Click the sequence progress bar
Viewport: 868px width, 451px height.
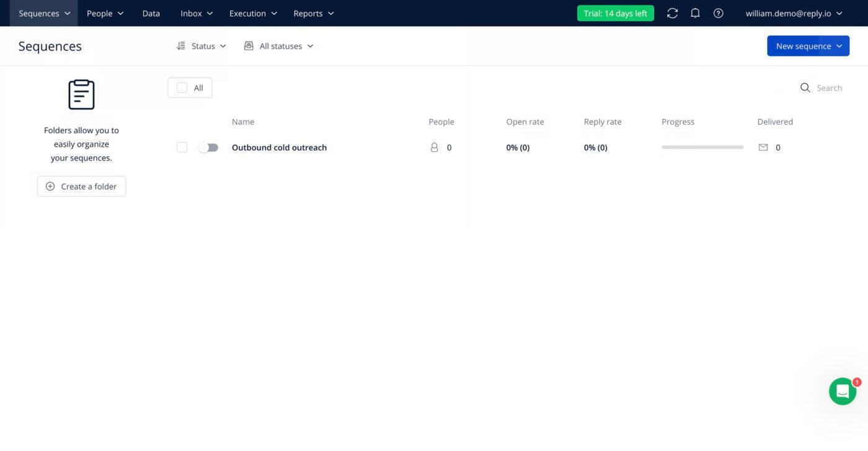[702, 147]
